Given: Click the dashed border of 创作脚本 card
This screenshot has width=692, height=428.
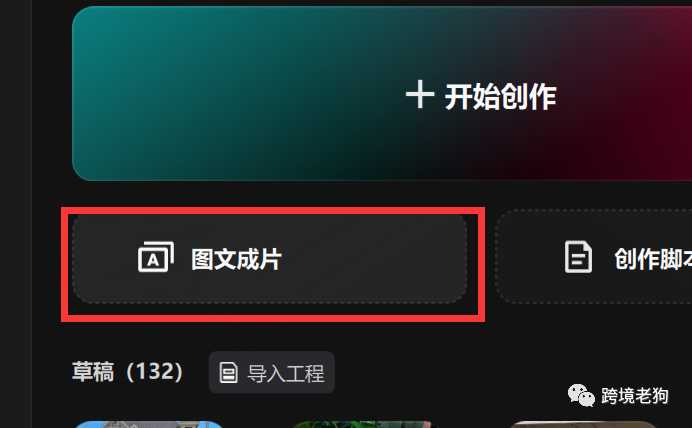Looking at the screenshot, I should pyautogui.click(x=496, y=257).
